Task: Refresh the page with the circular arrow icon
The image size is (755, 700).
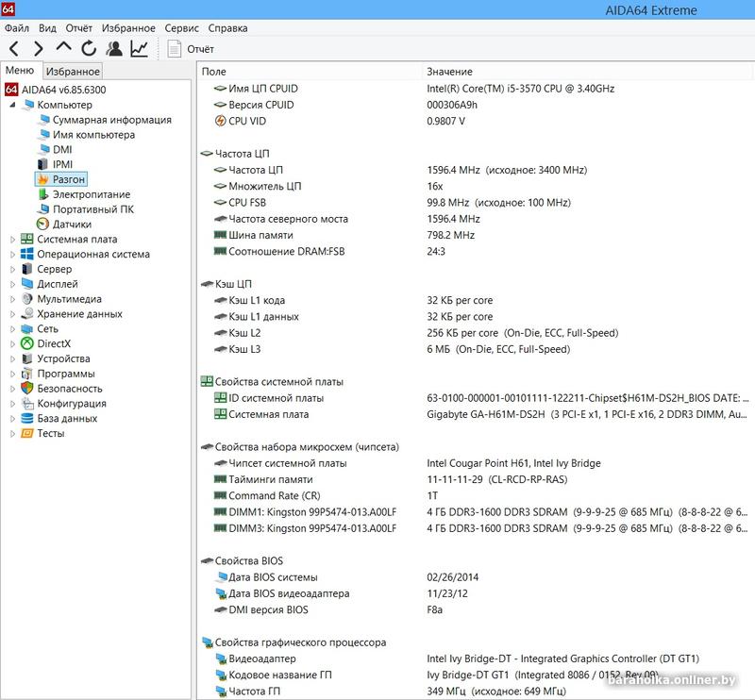Action: click(89, 49)
